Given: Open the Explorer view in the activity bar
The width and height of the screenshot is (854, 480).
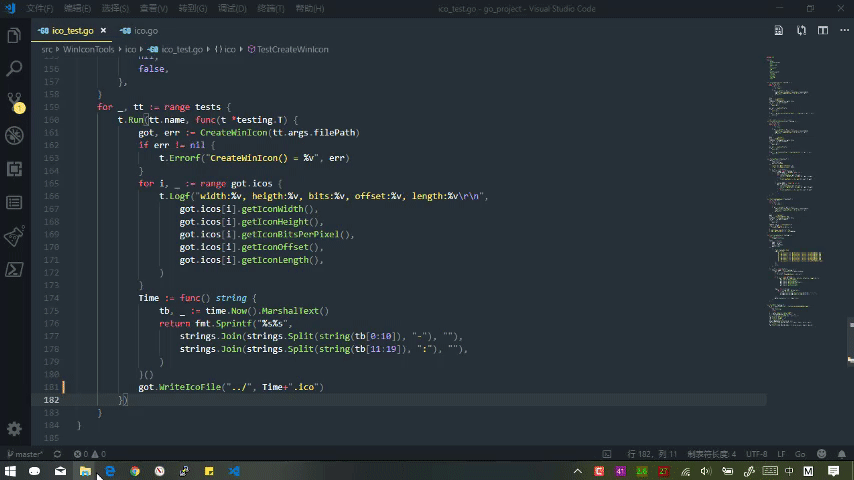Looking at the screenshot, I should (x=14, y=36).
